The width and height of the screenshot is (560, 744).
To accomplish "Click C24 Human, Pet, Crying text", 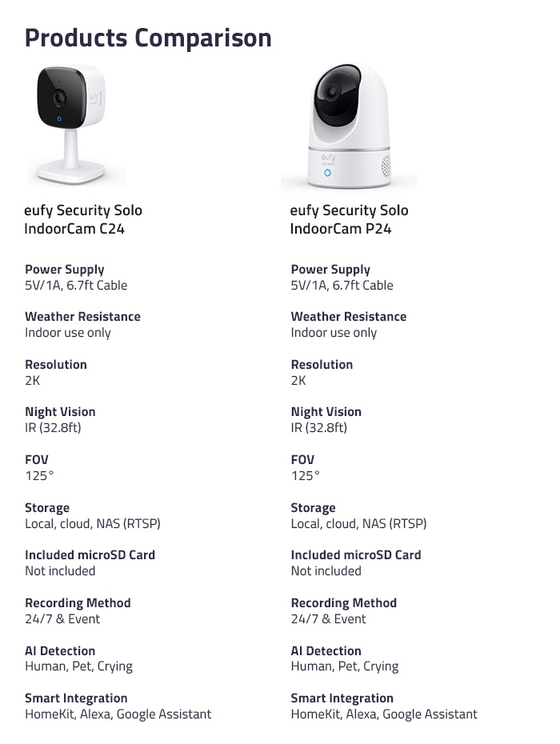I will point(78,666).
